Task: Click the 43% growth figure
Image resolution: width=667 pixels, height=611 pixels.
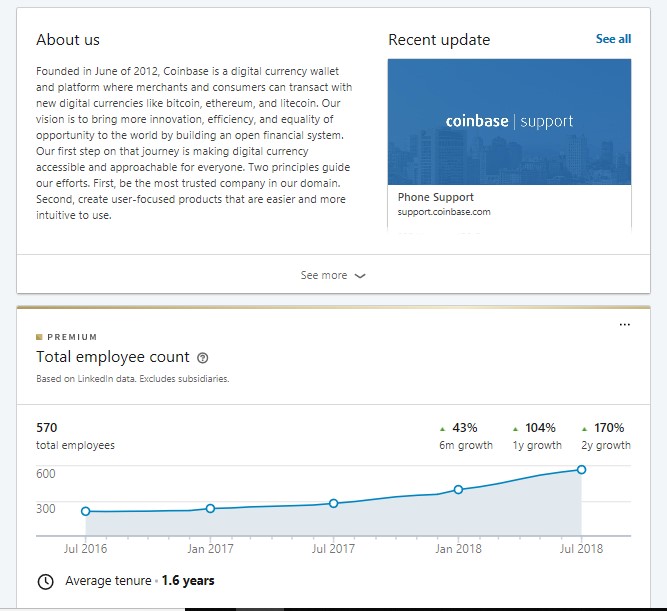Action: tap(465, 428)
